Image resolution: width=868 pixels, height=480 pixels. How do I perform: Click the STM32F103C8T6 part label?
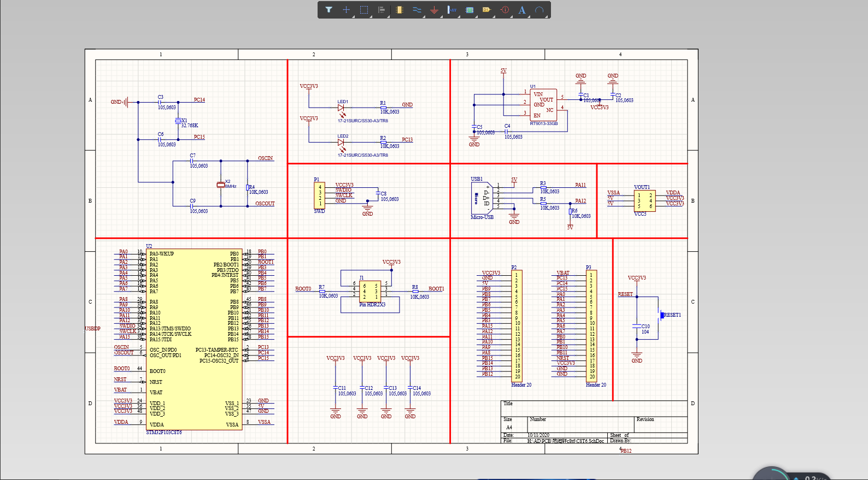[164, 432]
